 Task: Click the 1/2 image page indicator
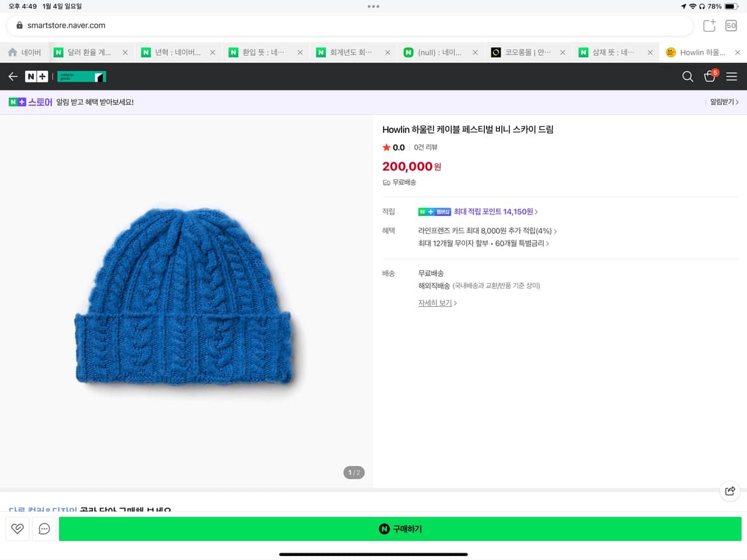354,472
